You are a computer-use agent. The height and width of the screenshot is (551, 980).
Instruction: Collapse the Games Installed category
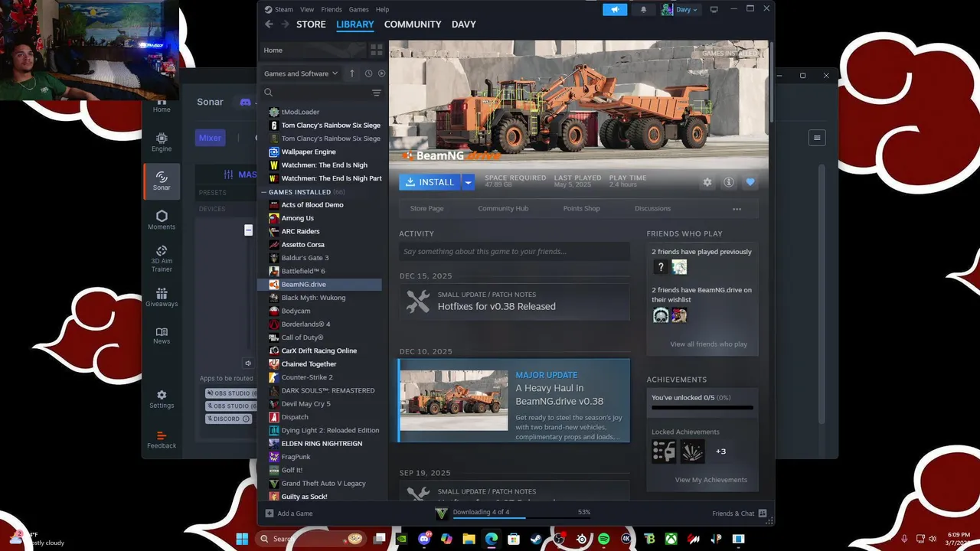pos(264,192)
